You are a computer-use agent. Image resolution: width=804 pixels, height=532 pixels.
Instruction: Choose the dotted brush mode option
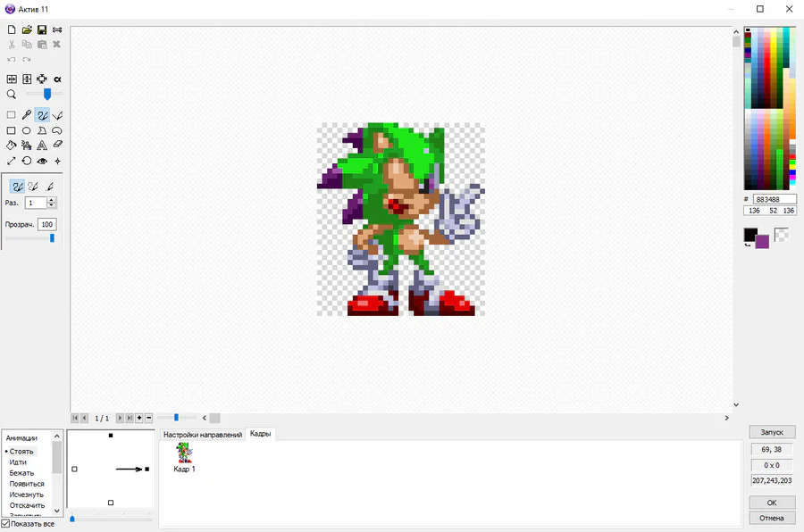tap(33, 187)
